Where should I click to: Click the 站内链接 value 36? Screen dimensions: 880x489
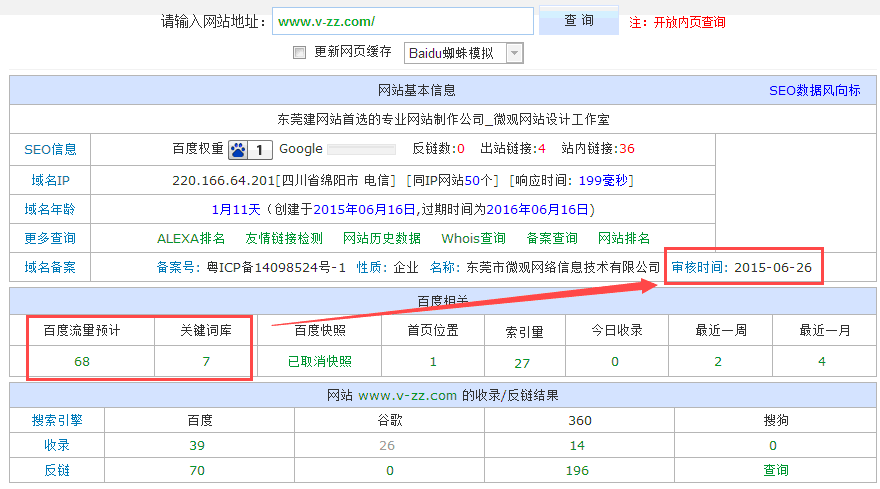(627, 149)
